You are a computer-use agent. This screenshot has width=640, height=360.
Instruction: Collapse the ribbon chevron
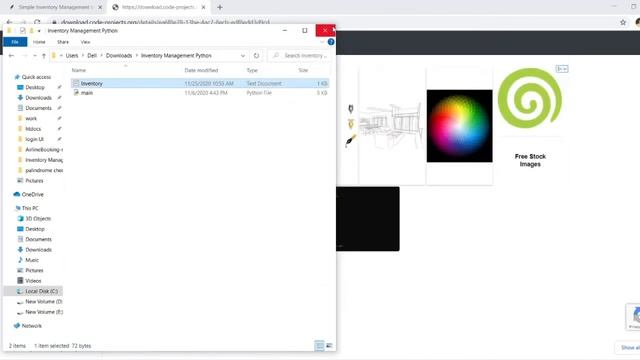pyautogui.click(x=322, y=42)
